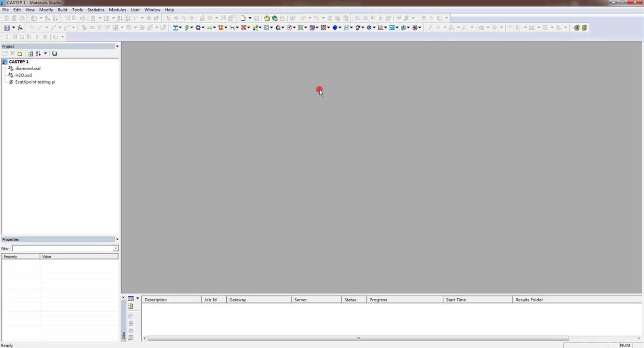Open dropdown arrow beside red bug icon
The width and height of the screenshot is (644, 348).
tap(420, 28)
